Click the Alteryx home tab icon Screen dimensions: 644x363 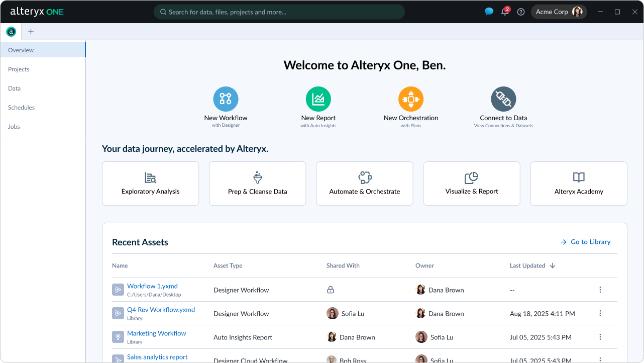11,32
